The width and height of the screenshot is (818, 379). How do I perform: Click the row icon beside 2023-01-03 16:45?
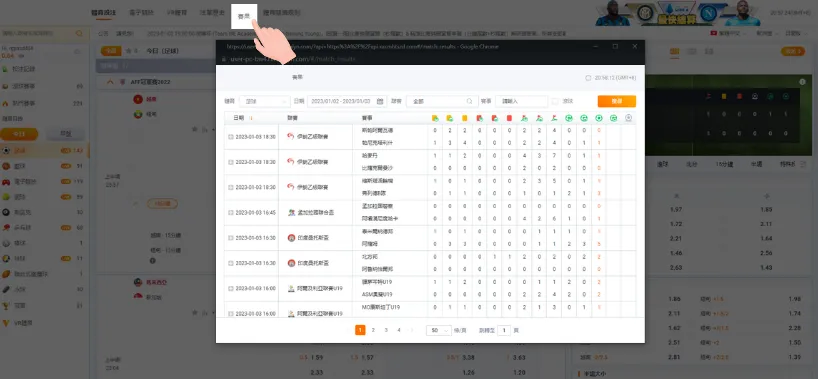[x=231, y=212]
